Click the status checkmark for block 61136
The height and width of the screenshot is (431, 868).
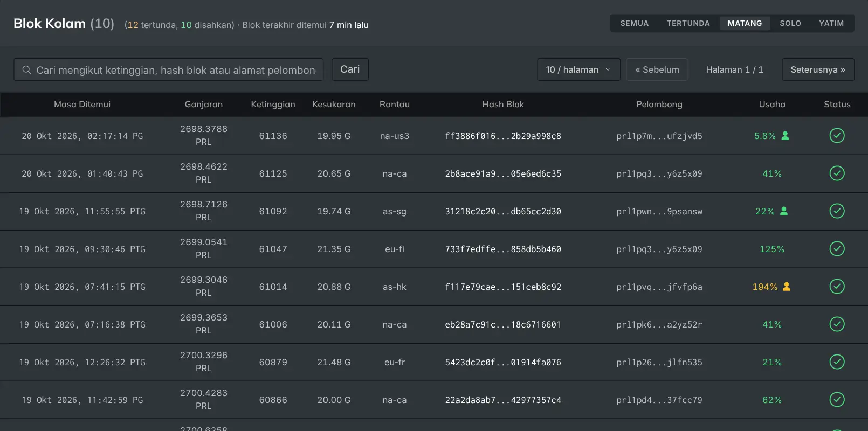[x=837, y=136]
